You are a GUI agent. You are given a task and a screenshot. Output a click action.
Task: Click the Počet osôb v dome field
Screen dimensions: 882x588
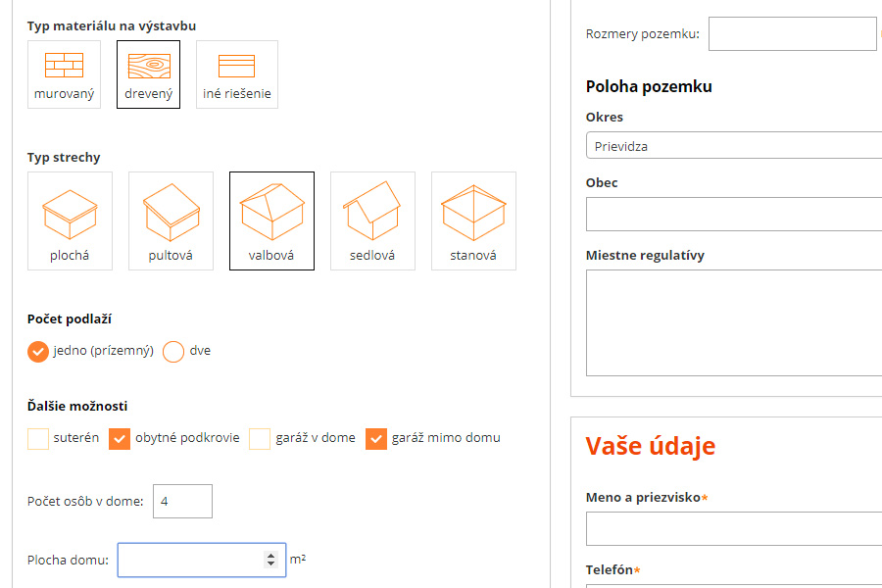182,501
